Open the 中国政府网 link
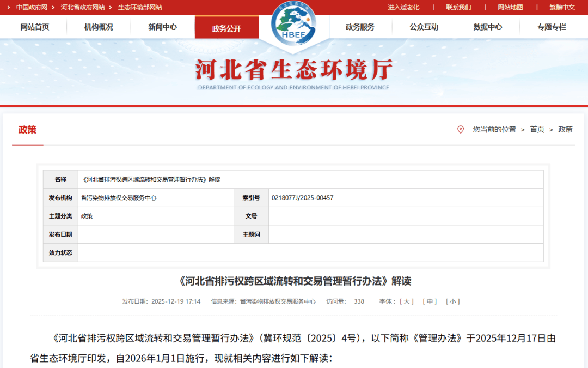The height and width of the screenshot is (368, 588). point(32,7)
